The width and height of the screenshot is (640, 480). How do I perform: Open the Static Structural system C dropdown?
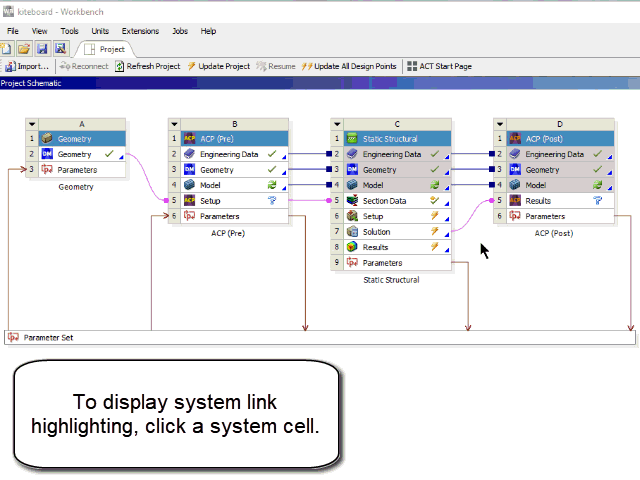coord(337,124)
